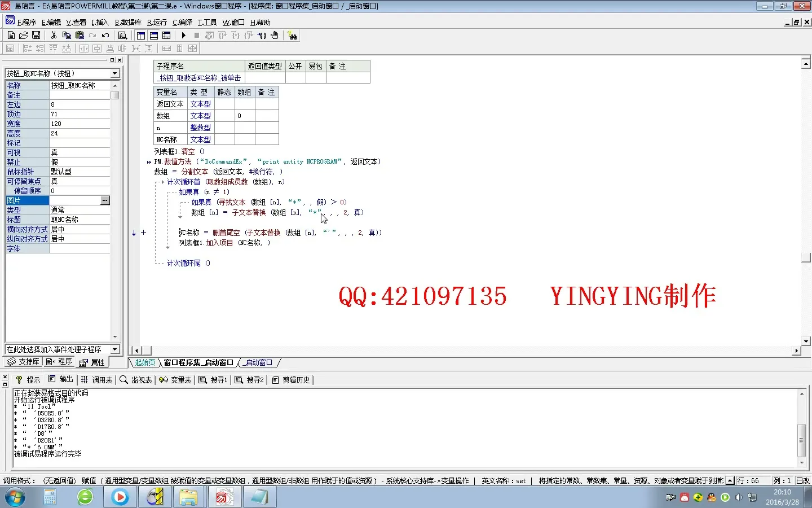Expand the event handler subroutine dropdown

pyautogui.click(x=114, y=349)
